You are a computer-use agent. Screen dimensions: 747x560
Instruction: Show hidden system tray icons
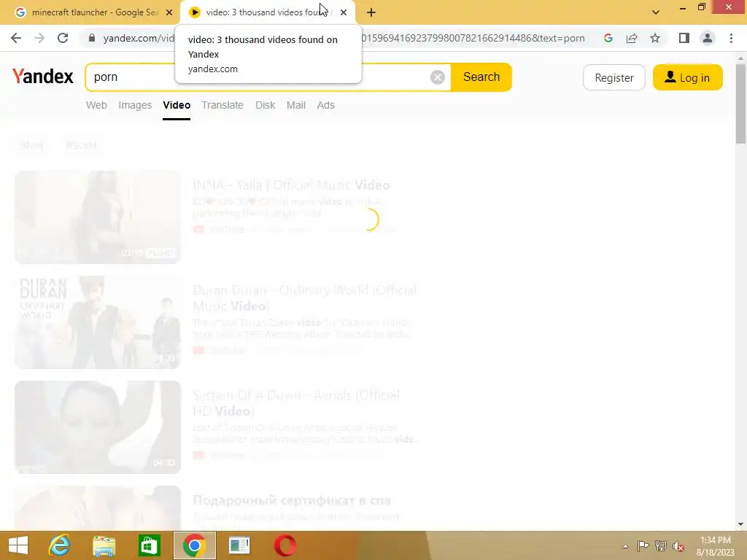pyautogui.click(x=625, y=546)
